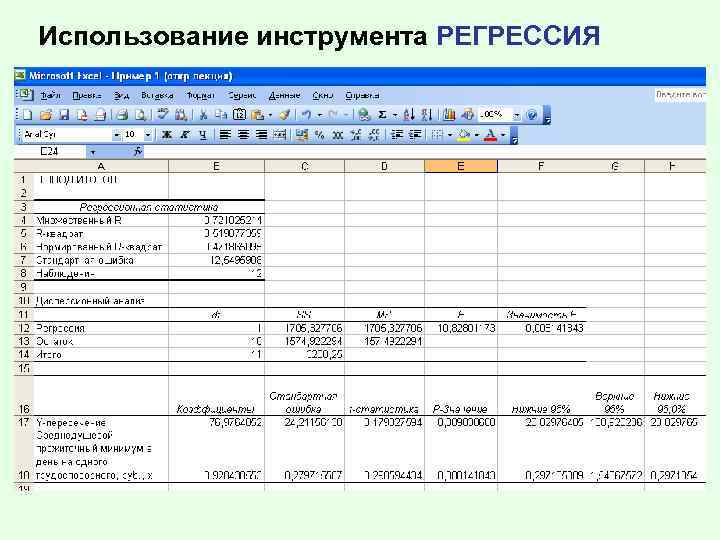Image resolution: width=720 pixels, height=540 pixels.
Task: Click the Save diskette icon
Action: (x=64, y=114)
